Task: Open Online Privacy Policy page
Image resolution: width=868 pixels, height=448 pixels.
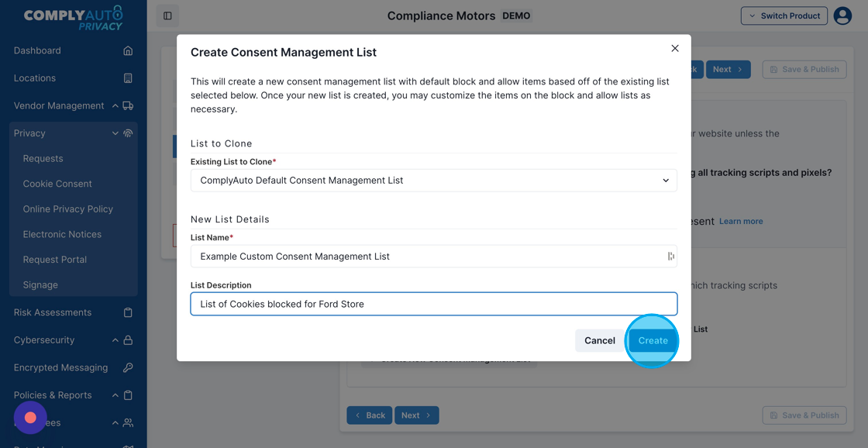Action: (x=67, y=209)
